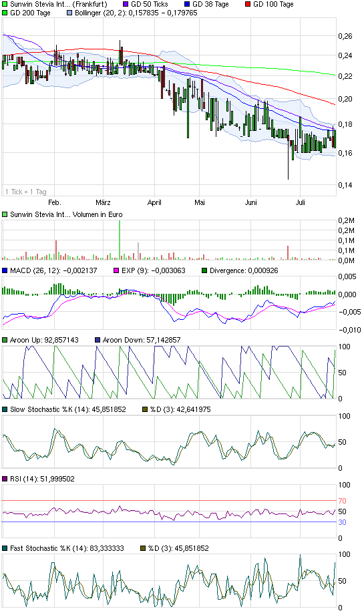Click the Fast Stochastic %K teal swatch

click(x=5, y=548)
